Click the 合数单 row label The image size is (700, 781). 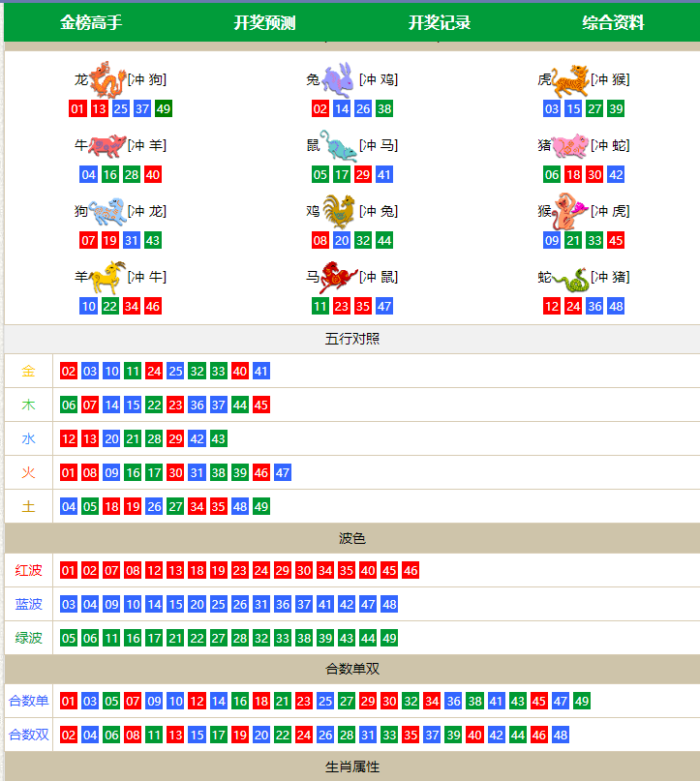tap(29, 701)
